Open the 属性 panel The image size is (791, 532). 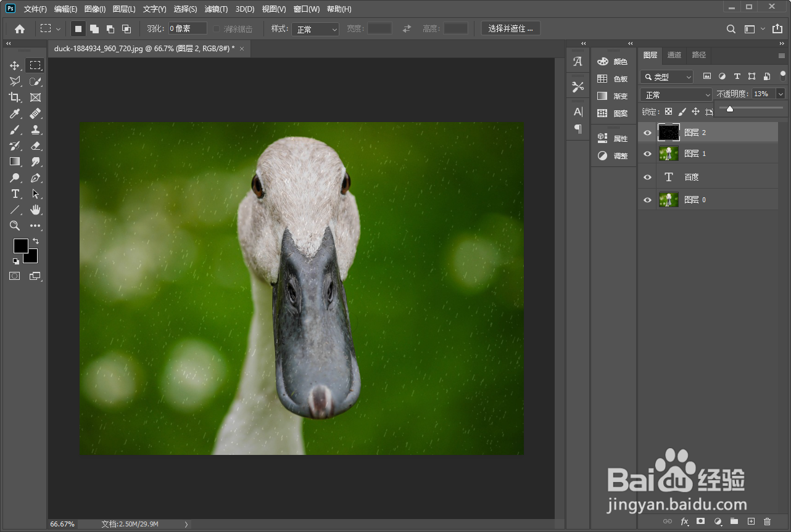612,139
